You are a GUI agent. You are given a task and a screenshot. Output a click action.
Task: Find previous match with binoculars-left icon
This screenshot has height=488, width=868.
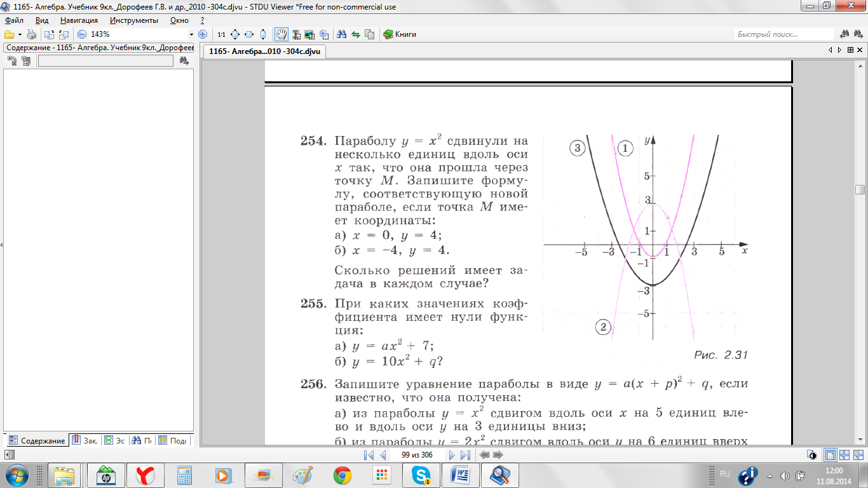point(845,34)
